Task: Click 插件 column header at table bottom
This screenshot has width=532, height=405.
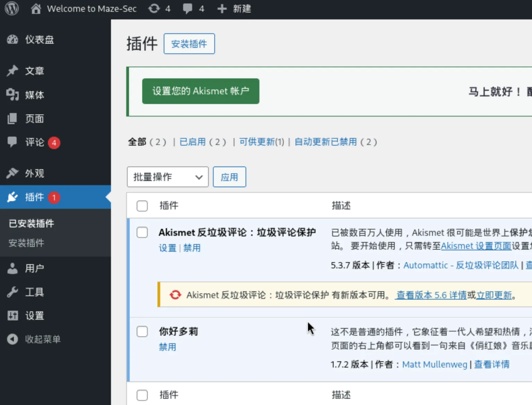Action: [x=169, y=395]
